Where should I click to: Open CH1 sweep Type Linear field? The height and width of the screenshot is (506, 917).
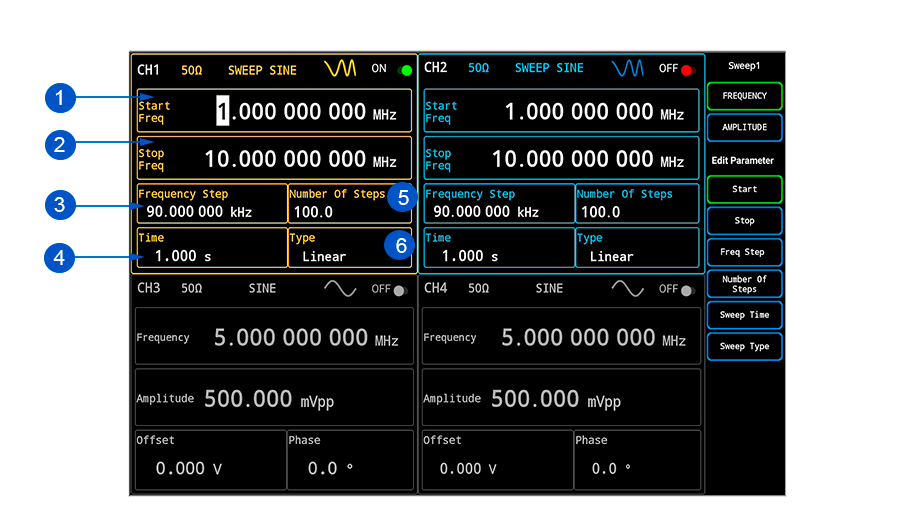(350, 248)
